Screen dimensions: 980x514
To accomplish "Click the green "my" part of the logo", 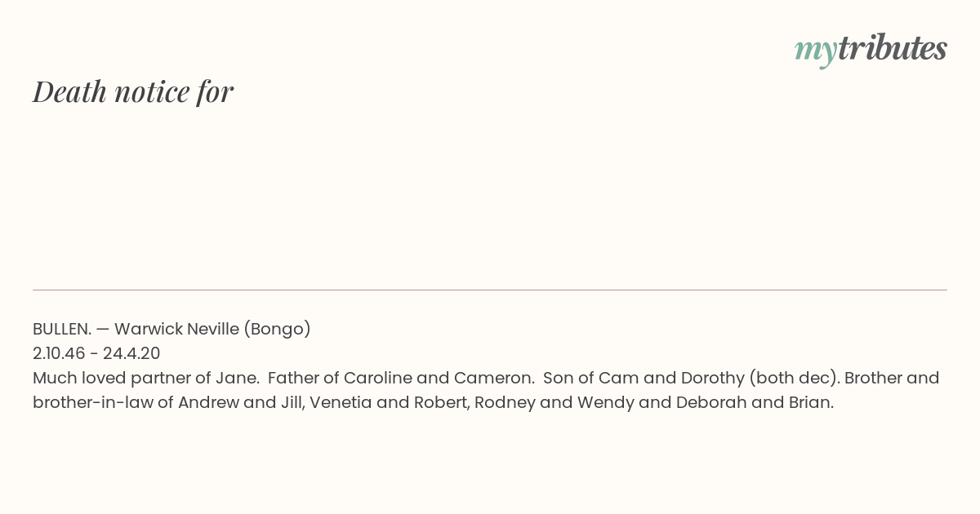I will (x=816, y=51).
